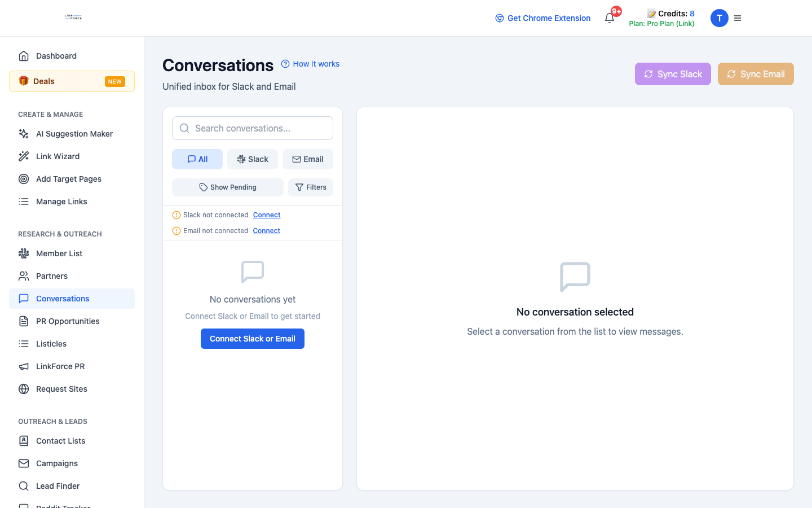Click Connect link for Email
The width and height of the screenshot is (812, 508).
point(267,231)
